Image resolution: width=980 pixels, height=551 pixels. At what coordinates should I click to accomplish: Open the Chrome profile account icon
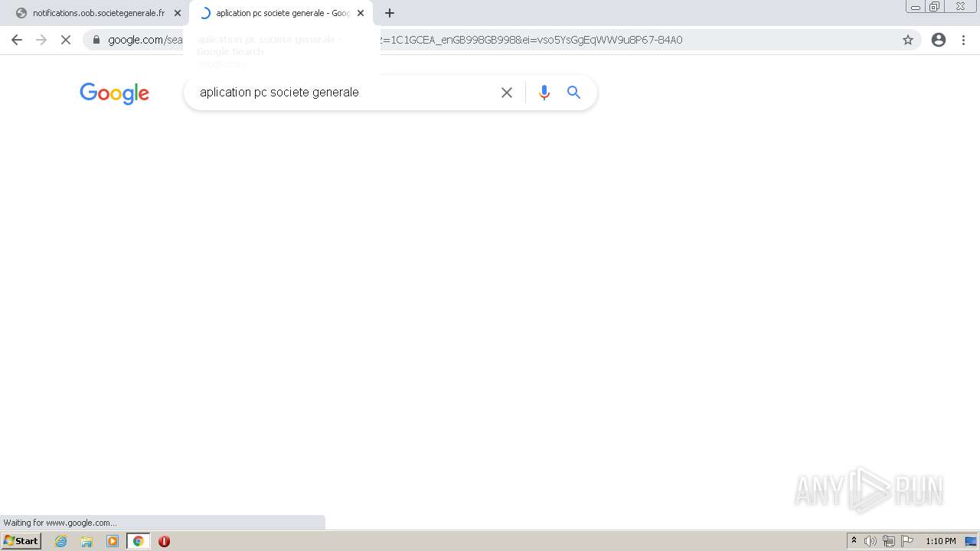pos(939,40)
